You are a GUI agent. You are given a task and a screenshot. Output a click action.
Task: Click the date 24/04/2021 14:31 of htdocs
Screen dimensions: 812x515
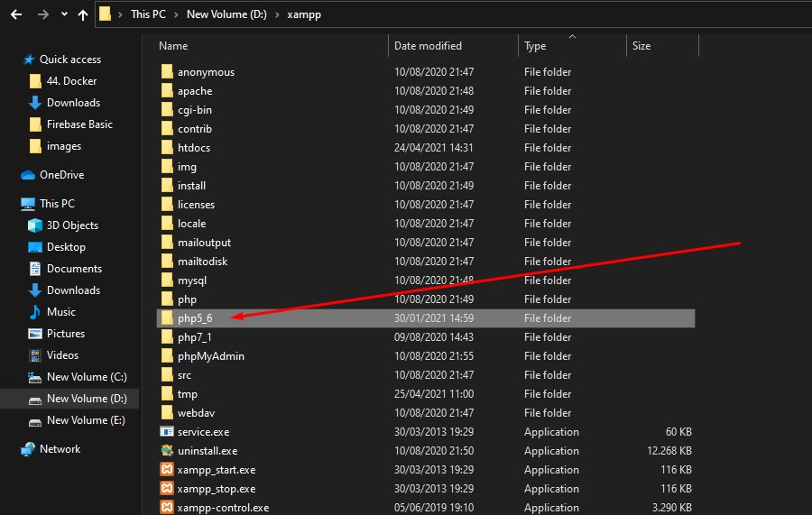433,148
